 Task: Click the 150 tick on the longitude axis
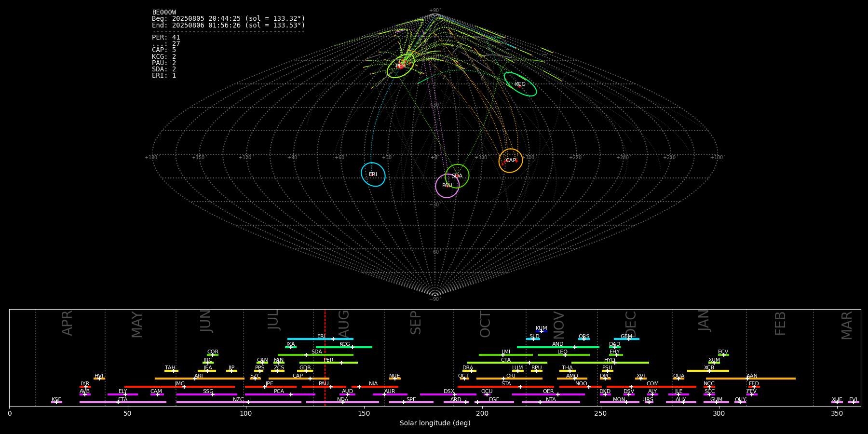364,414
